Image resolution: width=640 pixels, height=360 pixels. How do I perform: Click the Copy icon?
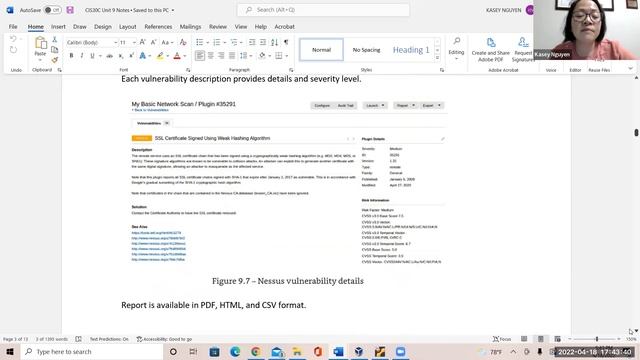click(54, 50)
